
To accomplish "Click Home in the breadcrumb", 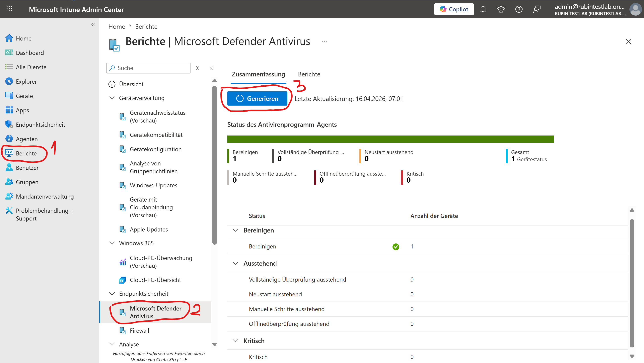I will [116, 27].
